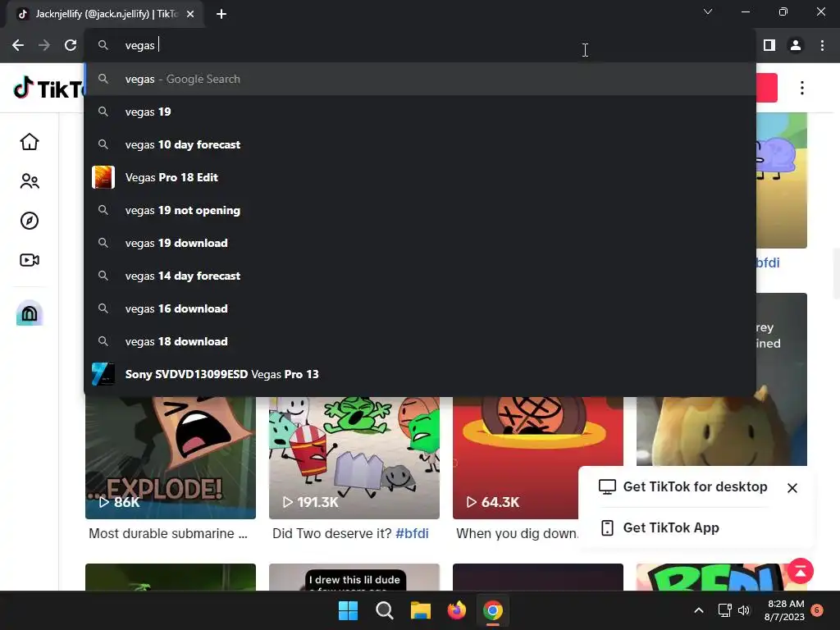Select 'vegas 19 download' suggestion

tap(420, 243)
